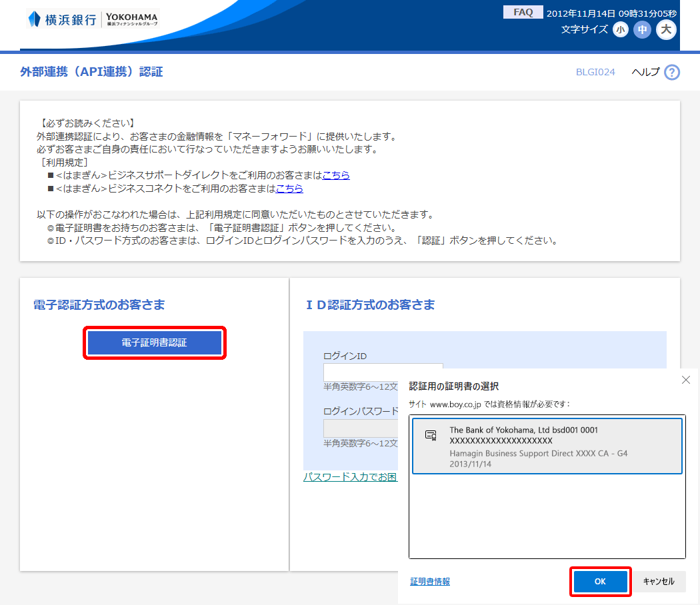This screenshot has height=605, width=700.
Task: Close the certificate selection dialog
Action: (x=686, y=380)
